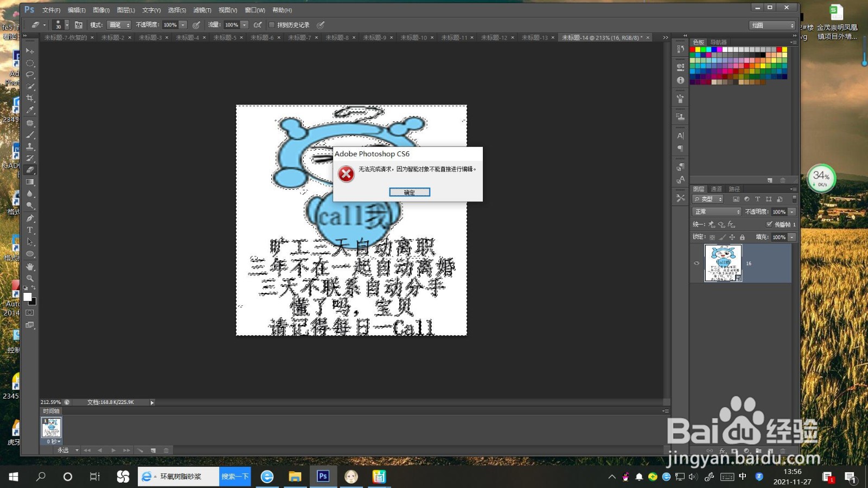Open the Filter menu
This screenshot has width=868, height=488.
click(202, 10)
